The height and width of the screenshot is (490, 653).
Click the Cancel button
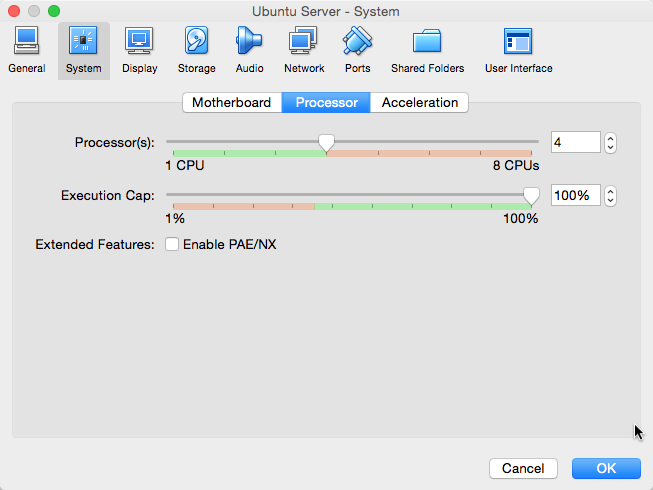click(523, 468)
